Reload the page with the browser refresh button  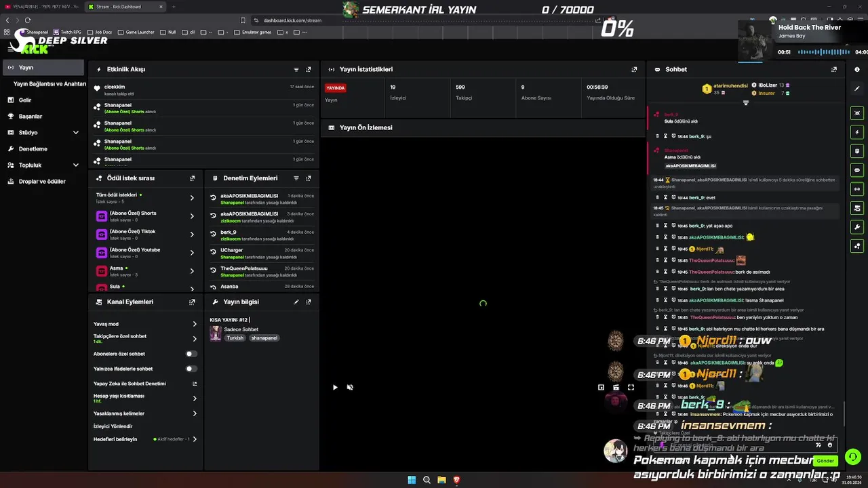[x=28, y=20]
